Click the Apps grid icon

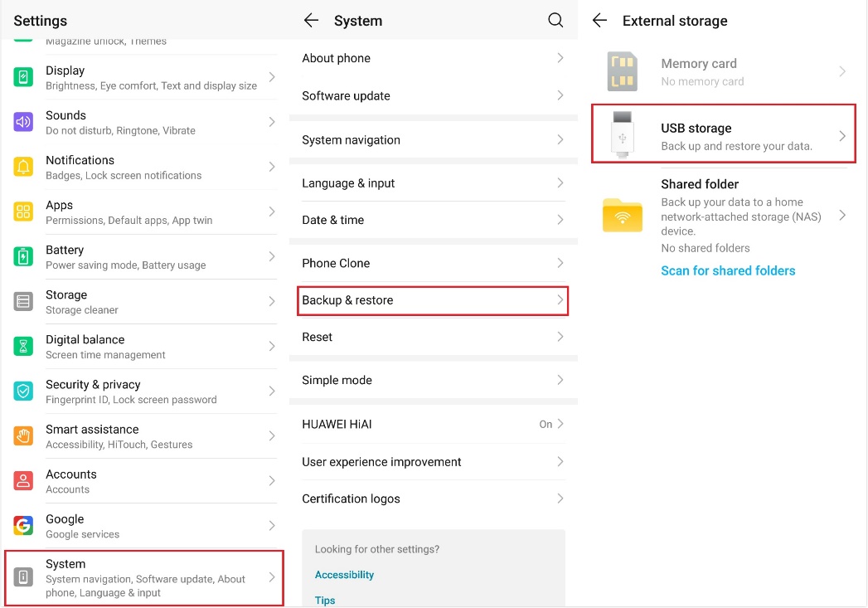[x=22, y=211]
